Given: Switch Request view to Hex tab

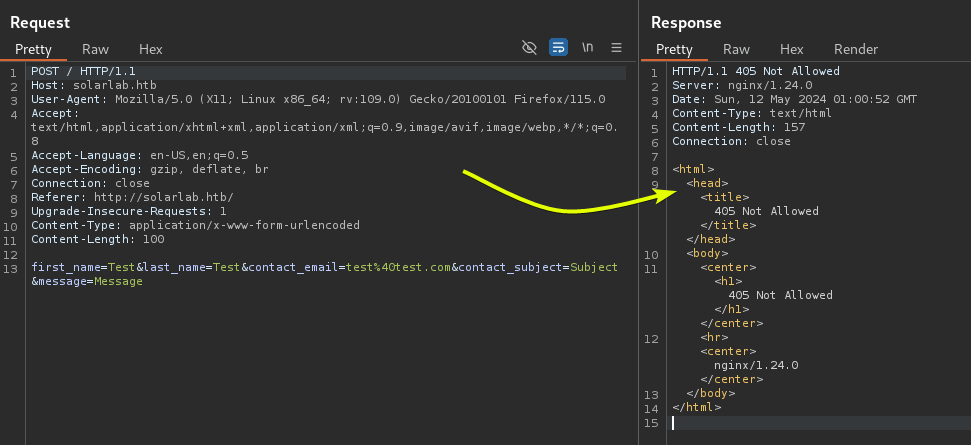Looking at the screenshot, I should 150,49.
